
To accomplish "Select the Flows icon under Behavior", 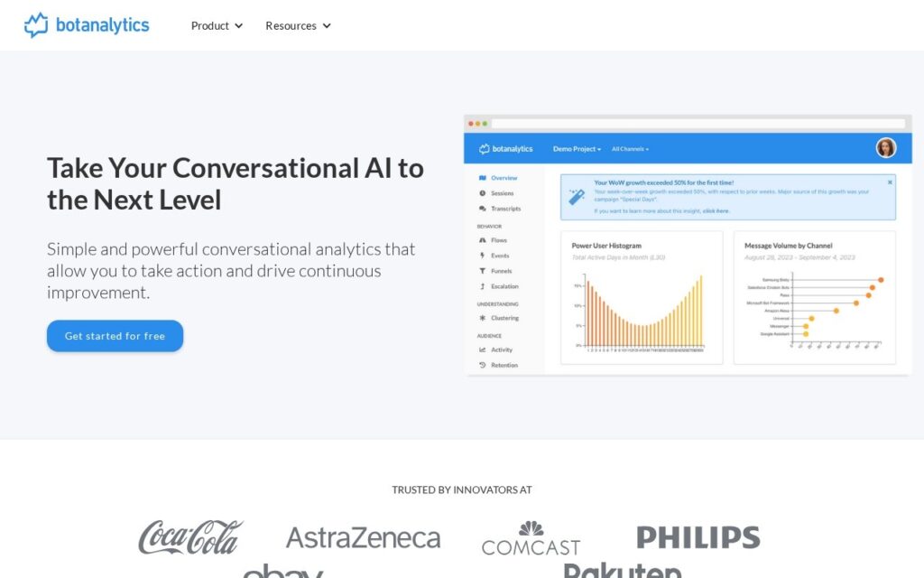I will [x=482, y=240].
